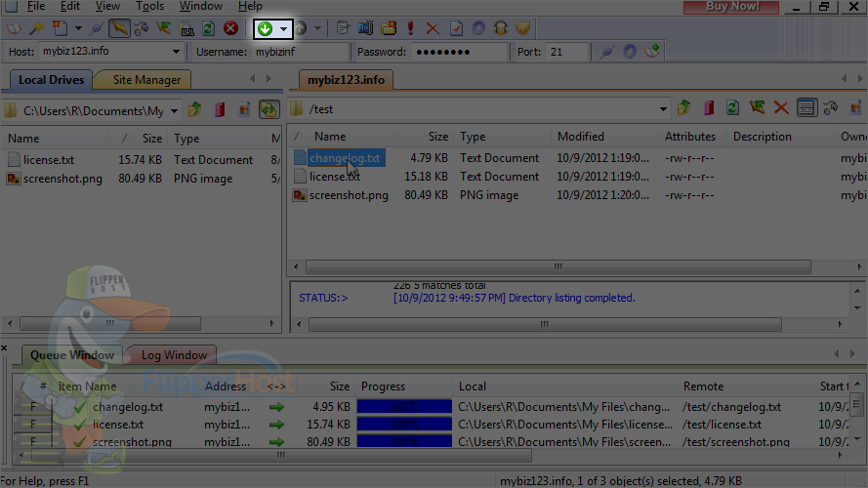
Task: Open the Host combo box dropdown
Action: coord(176,52)
